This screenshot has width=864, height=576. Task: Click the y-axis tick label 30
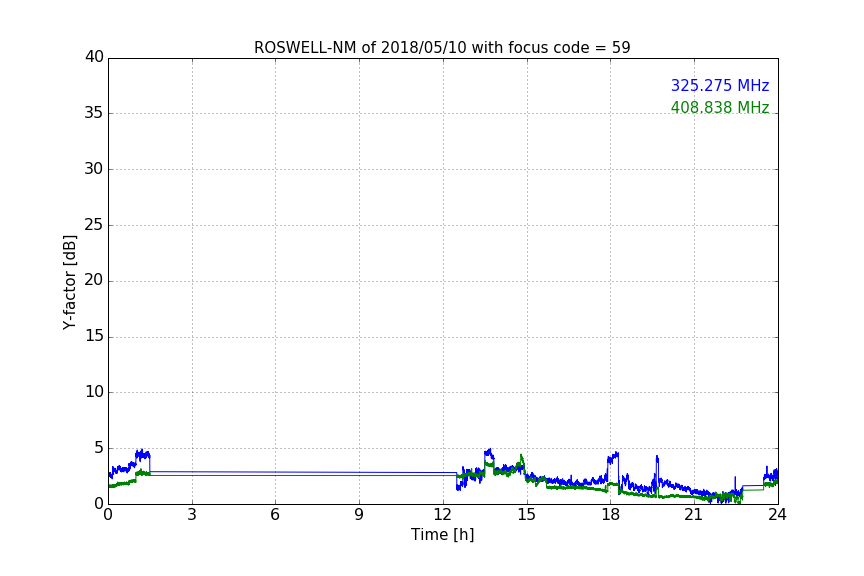click(94, 169)
